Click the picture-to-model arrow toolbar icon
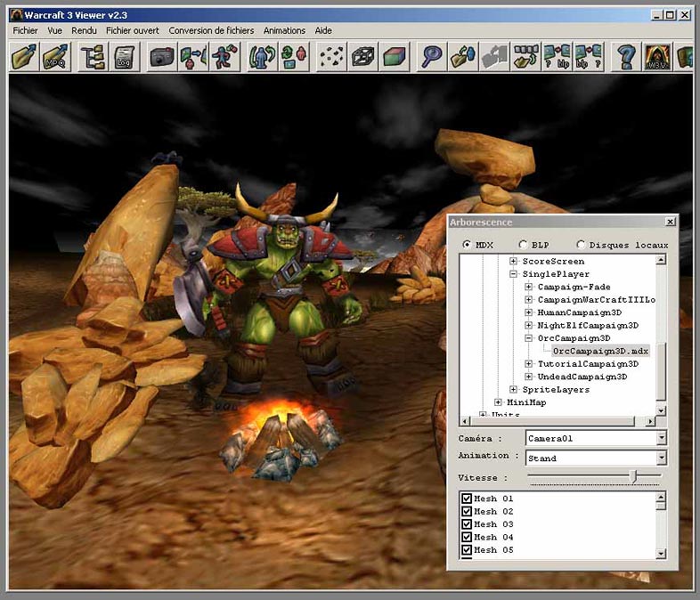This screenshot has height=600, width=700. coord(193,56)
